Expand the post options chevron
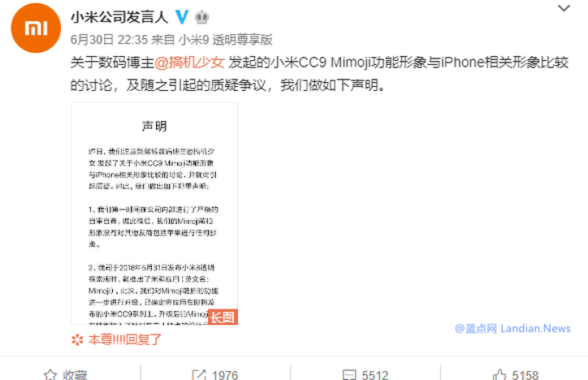 pyautogui.click(x=564, y=8)
